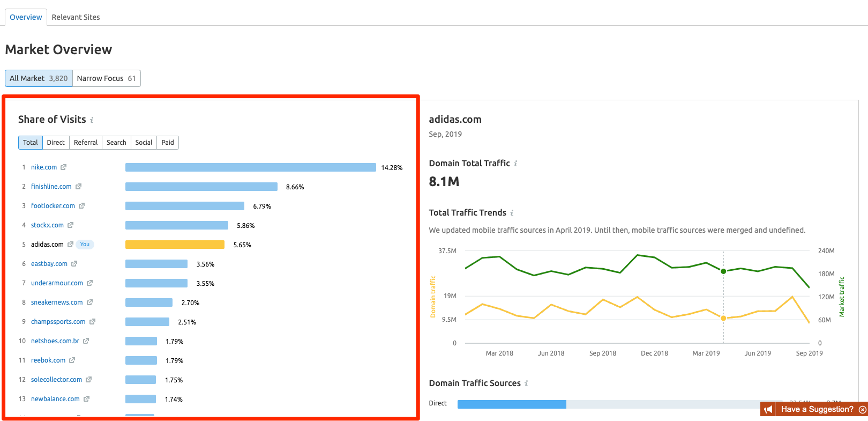Select the Paid share of visits tab
The height and width of the screenshot is (421, 868).
tap(168, 143)
